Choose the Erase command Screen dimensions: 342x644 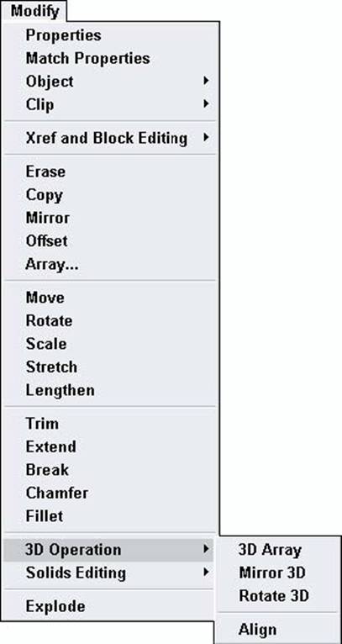click(x=109, y=172)
